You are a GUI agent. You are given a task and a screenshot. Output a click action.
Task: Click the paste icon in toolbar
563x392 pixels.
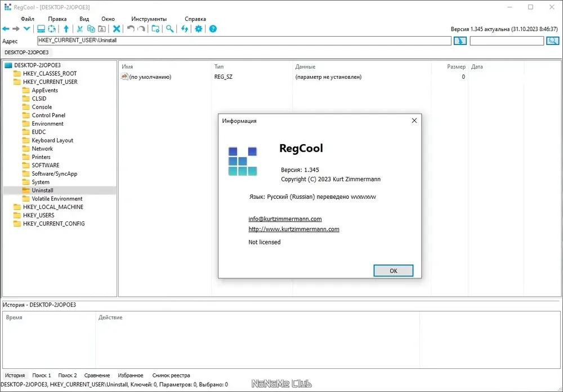pyautogui.click(x=102, y=29)
